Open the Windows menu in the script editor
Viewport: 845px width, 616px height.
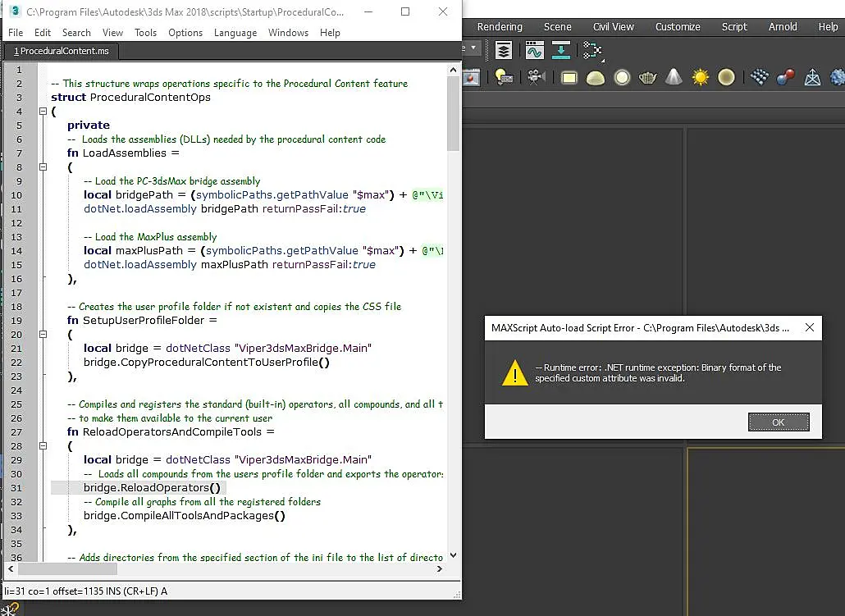coord(288,33)
